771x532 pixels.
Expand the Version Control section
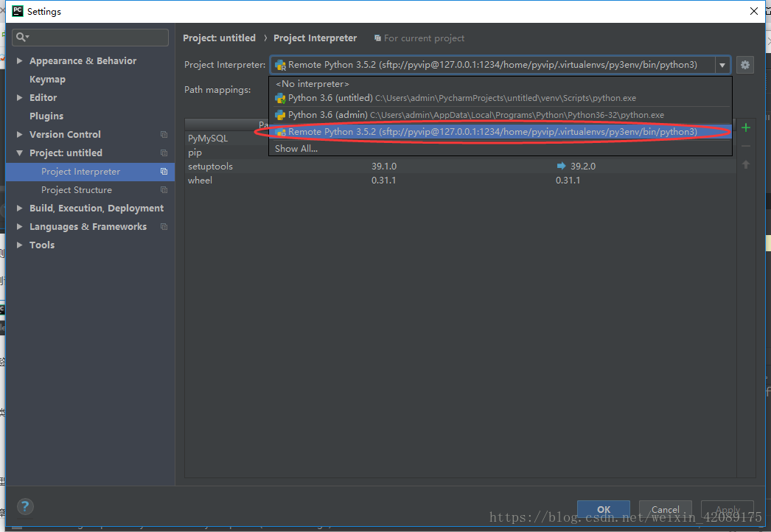[x=20, y=134]
